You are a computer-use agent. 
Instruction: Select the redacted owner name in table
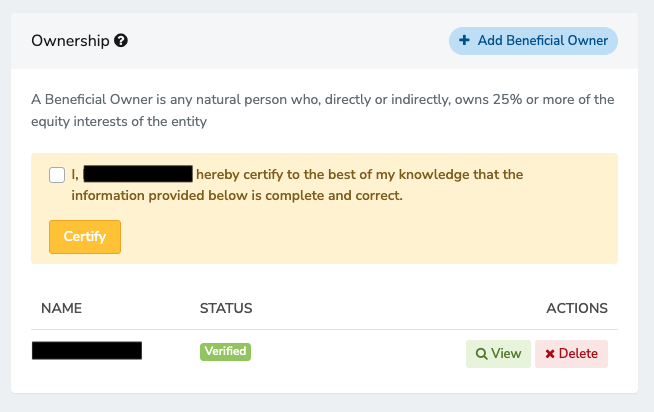pos(87,350)
